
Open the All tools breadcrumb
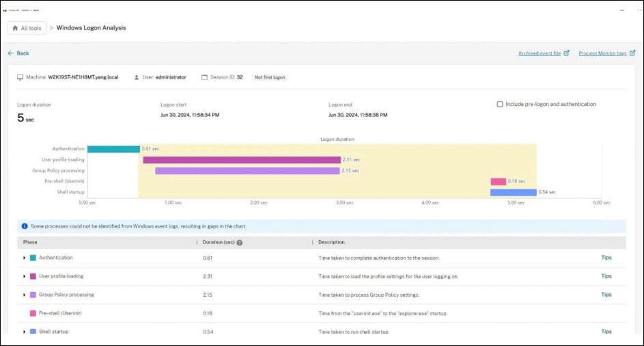(x=27, y=28)
